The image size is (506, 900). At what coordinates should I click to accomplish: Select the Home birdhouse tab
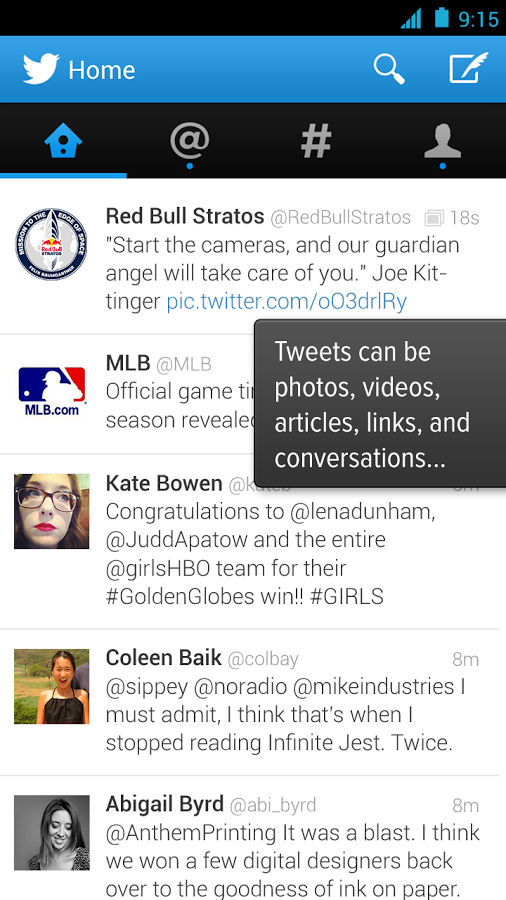[x=63, y=141]
